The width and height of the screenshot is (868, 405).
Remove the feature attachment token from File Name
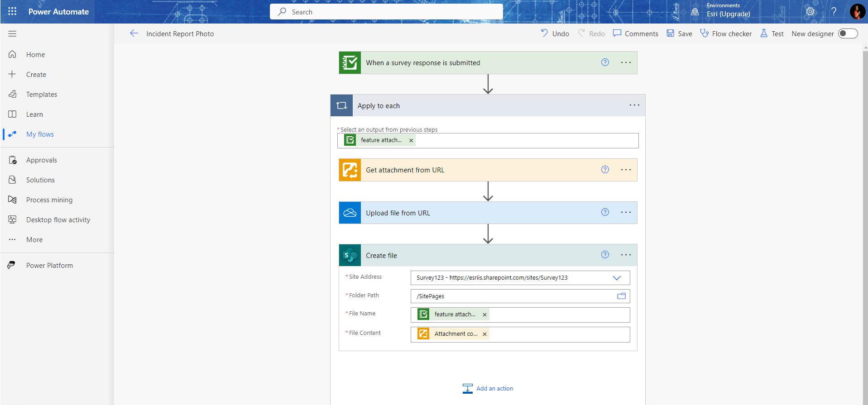pos(484,314)
